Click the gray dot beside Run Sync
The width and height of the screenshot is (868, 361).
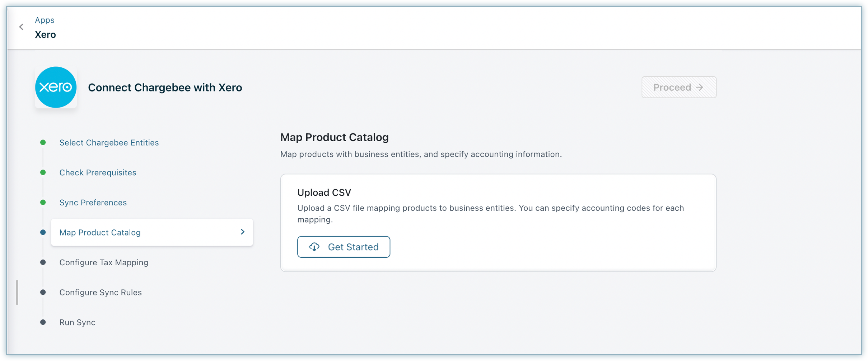(43, 322)
